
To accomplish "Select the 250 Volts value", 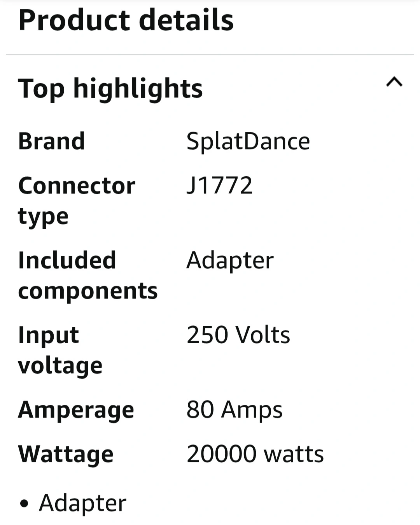I will [238, 335].
